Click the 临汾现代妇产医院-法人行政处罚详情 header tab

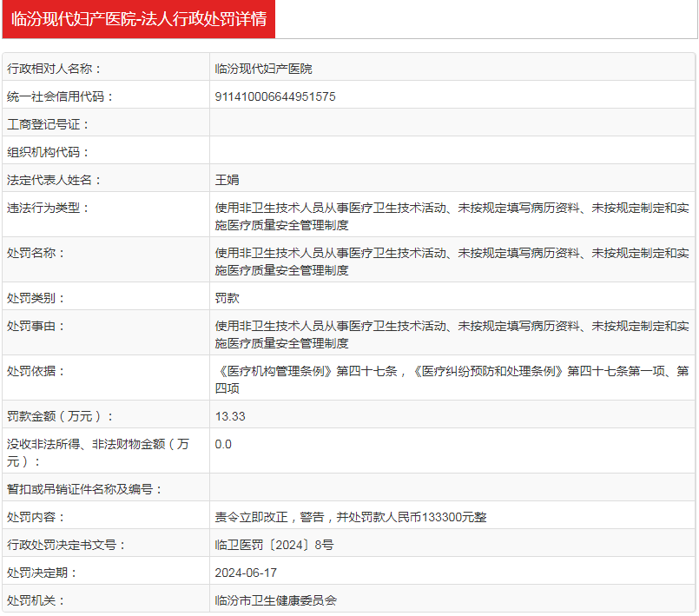point(139,19)
